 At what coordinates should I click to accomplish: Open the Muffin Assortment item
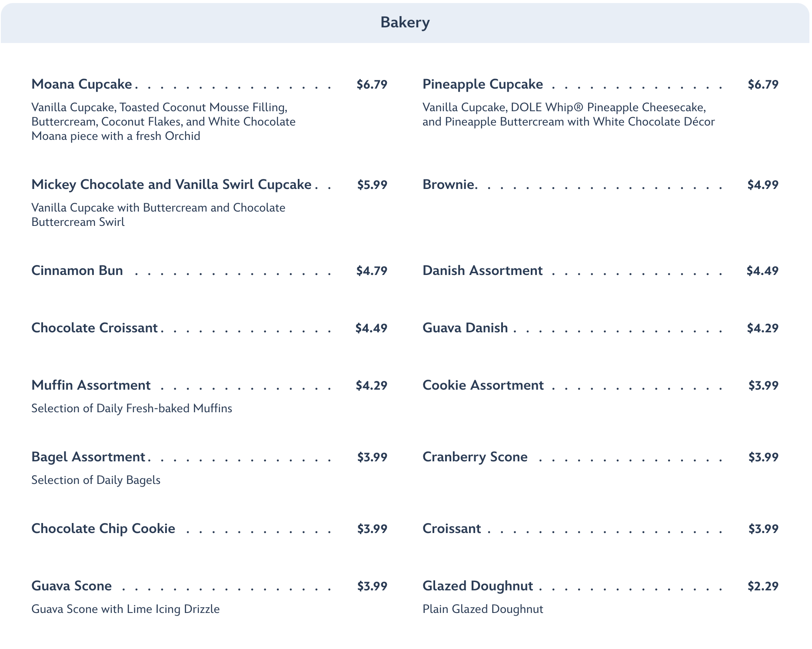91,385
